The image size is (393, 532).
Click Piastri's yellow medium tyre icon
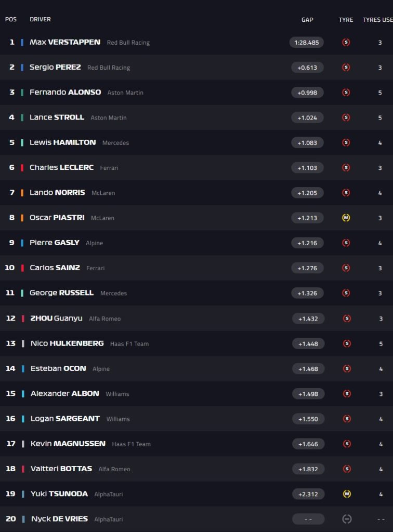(x=346, y=218)
